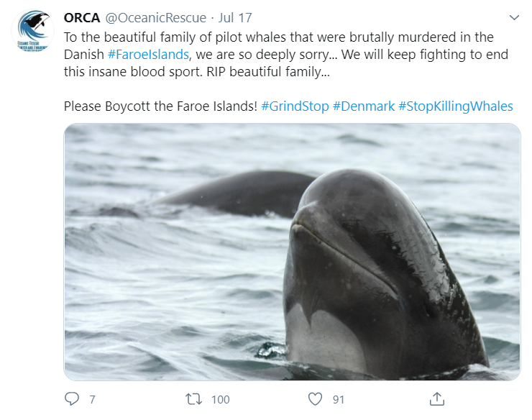Open the #GrindStop hashtag

coord(295,106)
